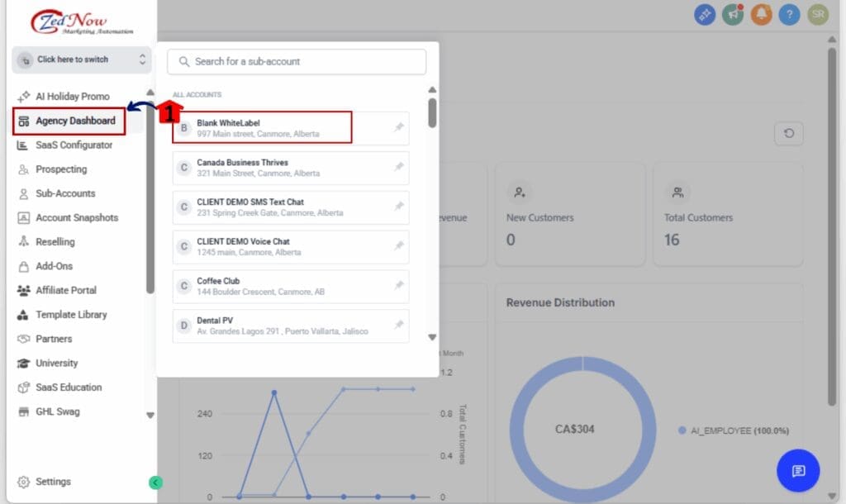846x504 pixels.
Task: Click the megaphone announcements icon
Action: click(732, 14)
